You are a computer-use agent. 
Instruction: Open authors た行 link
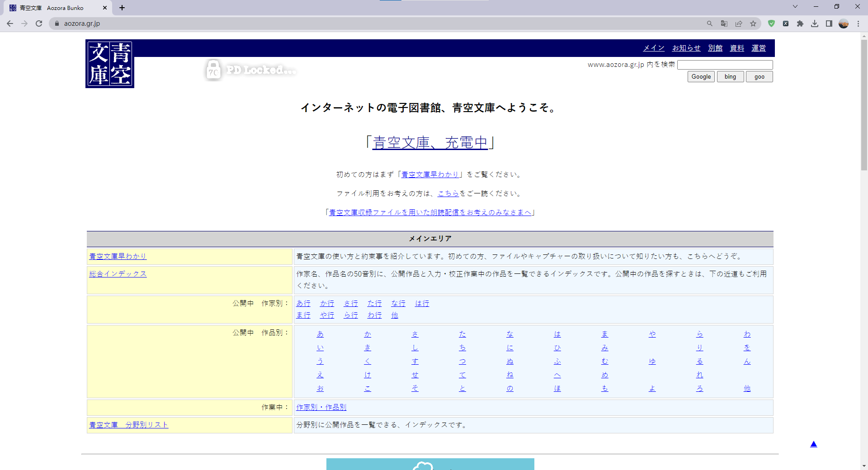[374, 303]
